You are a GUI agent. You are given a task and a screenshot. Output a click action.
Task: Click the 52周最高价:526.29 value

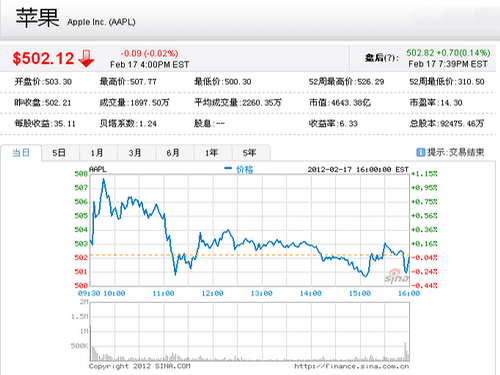click(x=346, y=82)
